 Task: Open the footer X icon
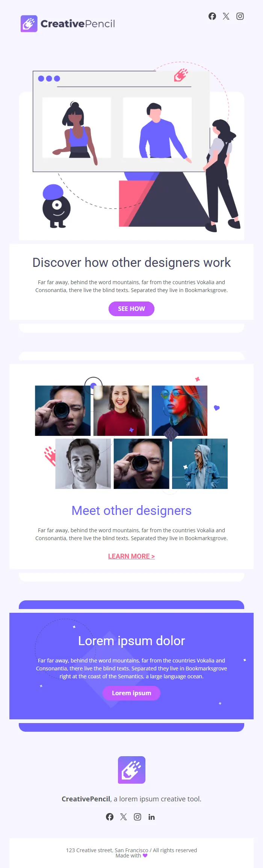124,817
